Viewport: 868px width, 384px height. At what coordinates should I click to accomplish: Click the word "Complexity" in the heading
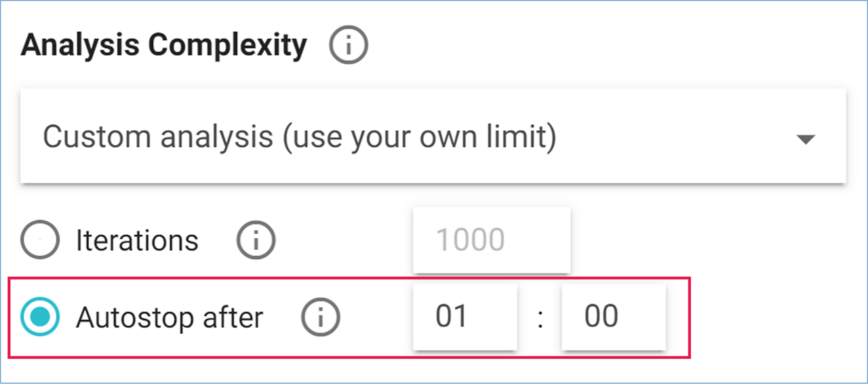pos(227,45)
